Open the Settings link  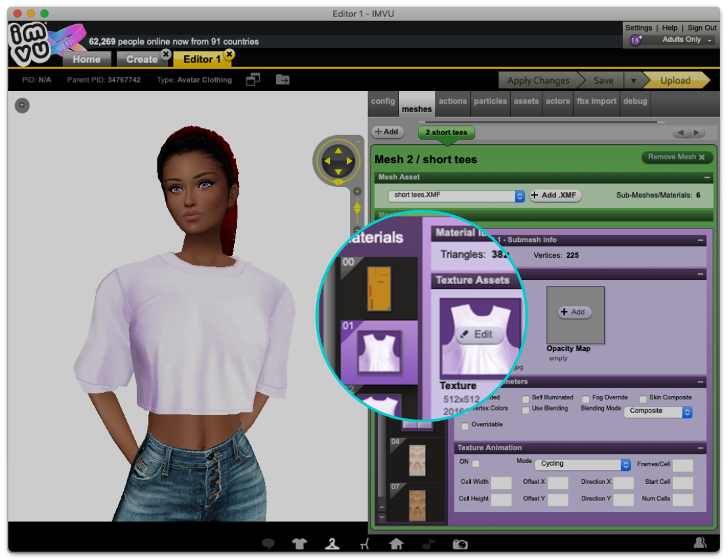[638, 28]
